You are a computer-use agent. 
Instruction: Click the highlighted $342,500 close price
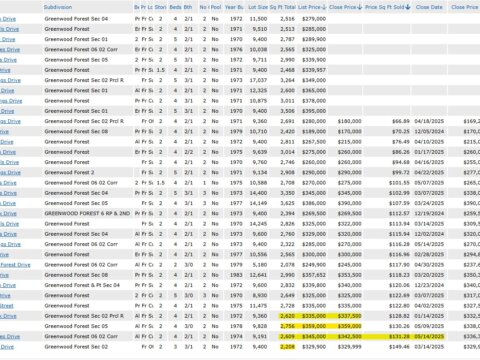coord(350,337)
